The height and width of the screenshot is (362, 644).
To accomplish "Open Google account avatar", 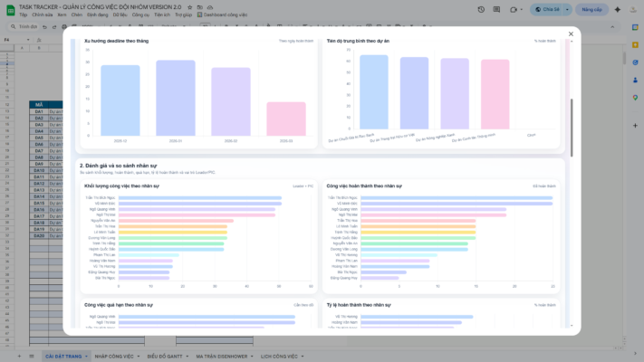I will point(633,9).
